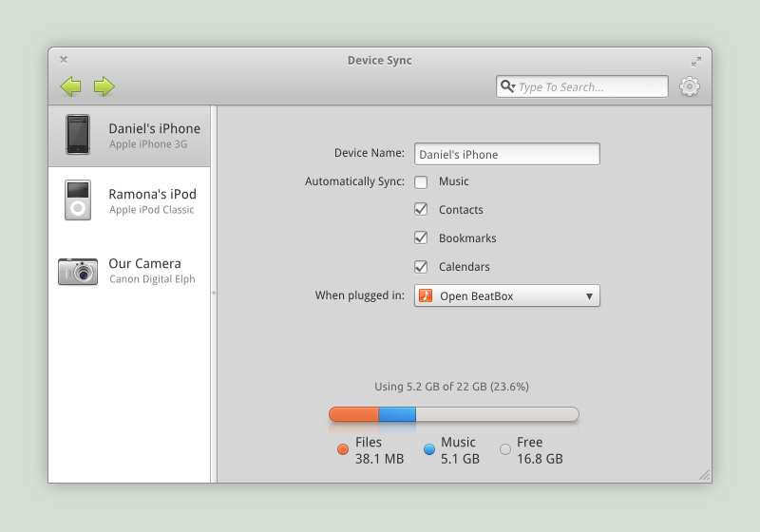Enable Music automatic sync checkbox
This screenshot has width=760, height=532.
[421, 181]
